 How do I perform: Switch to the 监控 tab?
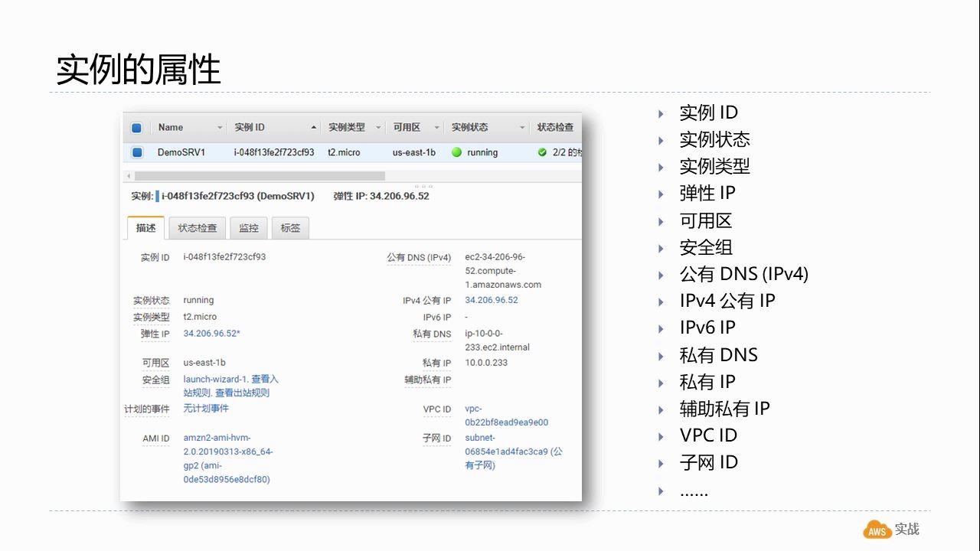click(249, 227)
